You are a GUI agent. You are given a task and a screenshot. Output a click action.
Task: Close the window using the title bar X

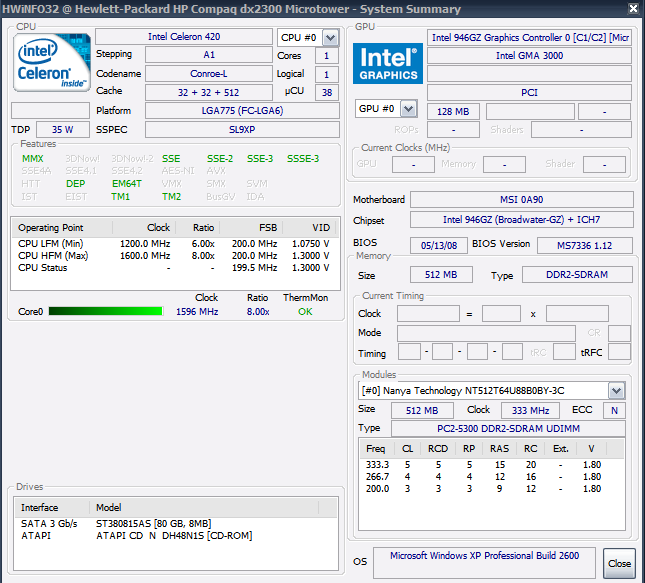coord(631,9)
